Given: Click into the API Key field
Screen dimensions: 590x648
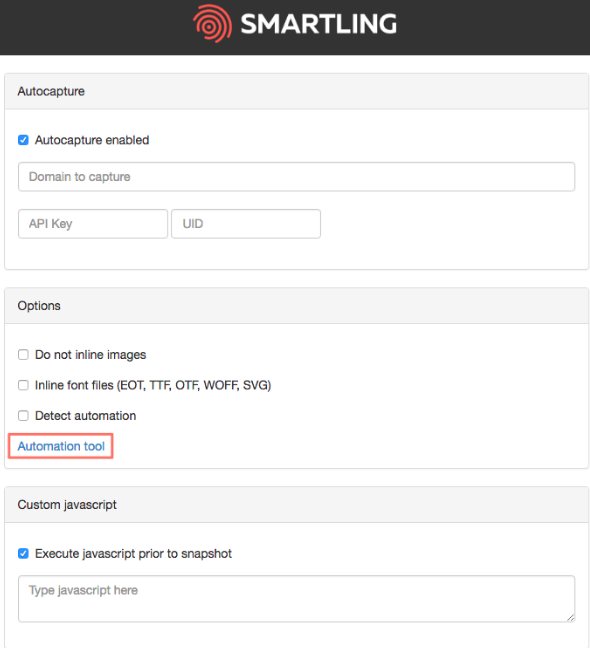Looking at the screenshot, I should pos(93,224).
